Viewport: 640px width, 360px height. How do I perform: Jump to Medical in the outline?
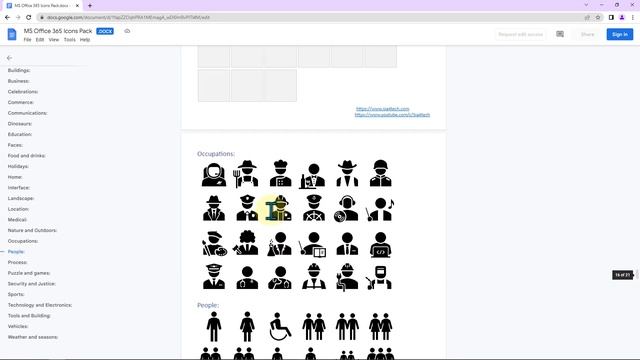click(17, 219)
